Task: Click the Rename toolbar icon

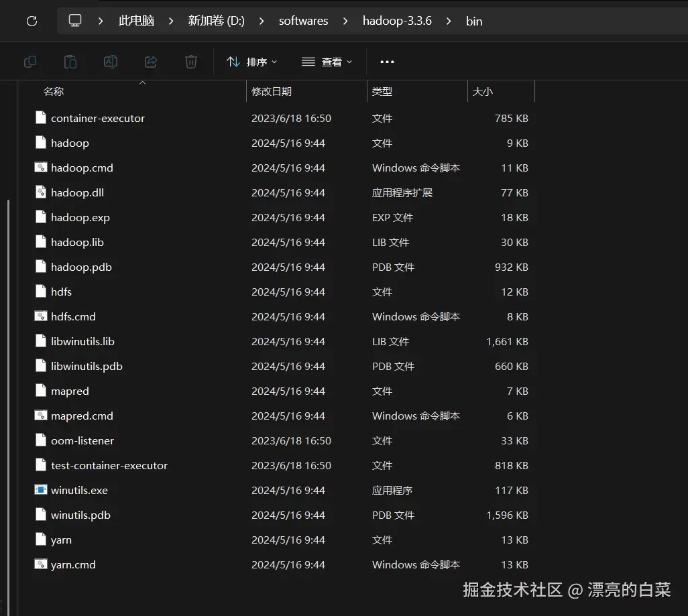Action: coord(111,62)
